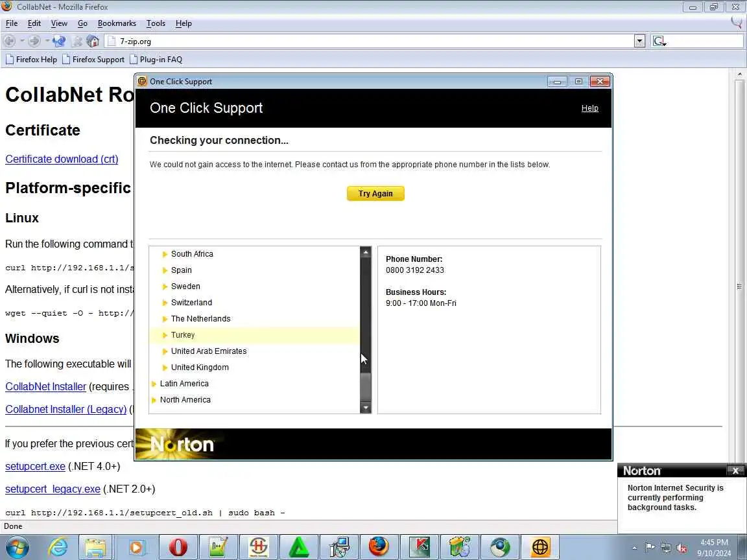Viewport: 747px width, 560px height.
Task: Click the phone number 0800 3192 2433
Action: (414, 270)
